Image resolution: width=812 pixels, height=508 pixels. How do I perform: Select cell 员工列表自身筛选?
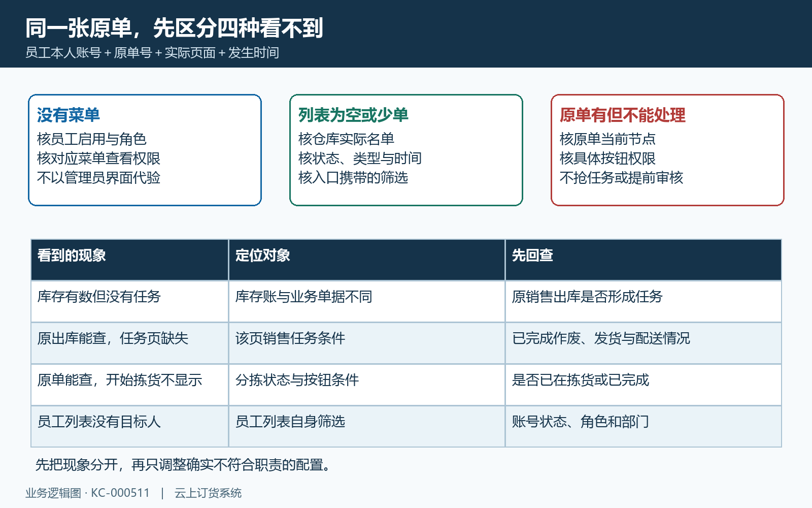pos(367,426)
